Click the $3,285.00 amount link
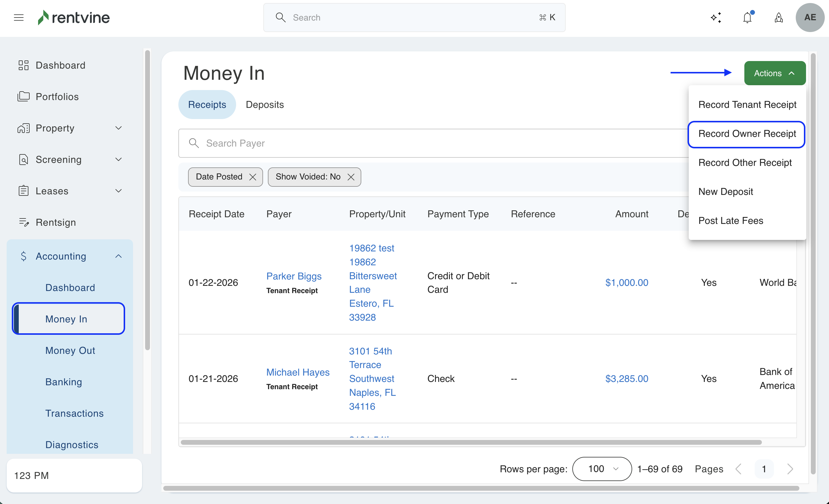This screenshot has width=829, height=504. pos(626,379)
